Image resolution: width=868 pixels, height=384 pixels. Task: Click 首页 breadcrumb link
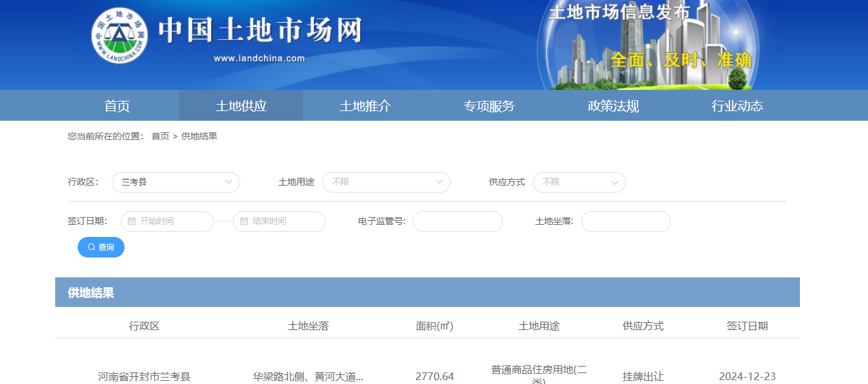[x=161, y=136]
